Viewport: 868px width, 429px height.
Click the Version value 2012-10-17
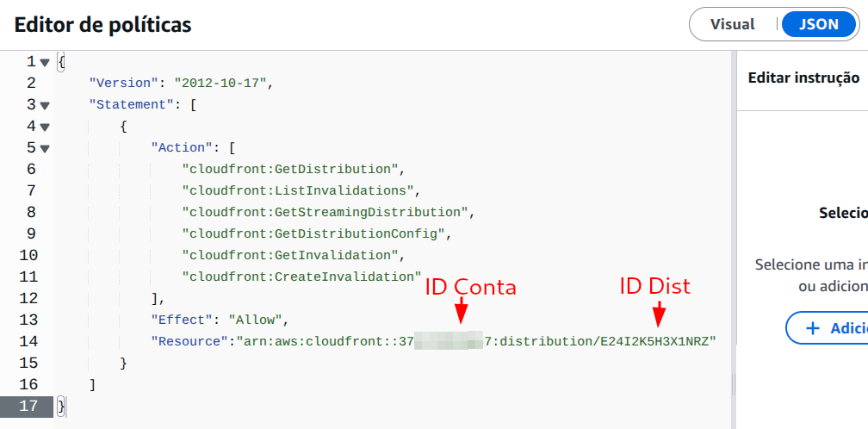pyautogui.click(x=222, y=84)
